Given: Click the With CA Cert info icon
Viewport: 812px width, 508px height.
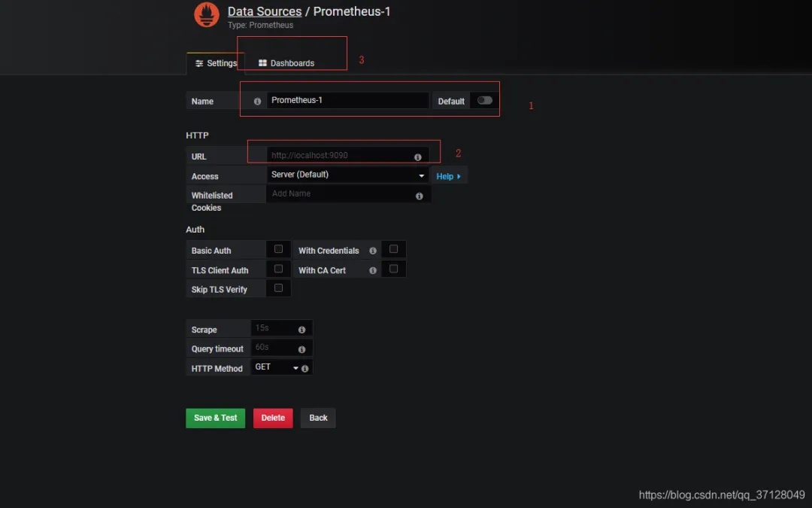Looking at the screenshot, I should click(x=373, y=271).
